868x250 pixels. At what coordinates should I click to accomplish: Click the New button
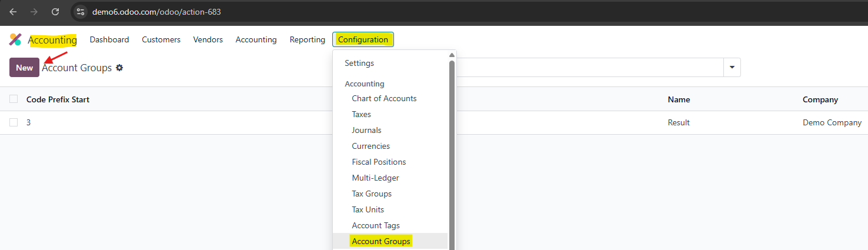tap(24, 68)
